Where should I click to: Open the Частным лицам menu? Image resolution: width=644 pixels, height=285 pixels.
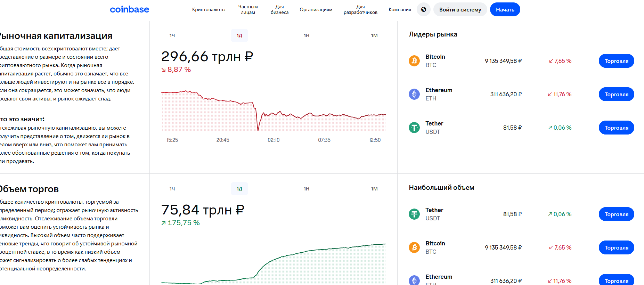coord(248,9)
